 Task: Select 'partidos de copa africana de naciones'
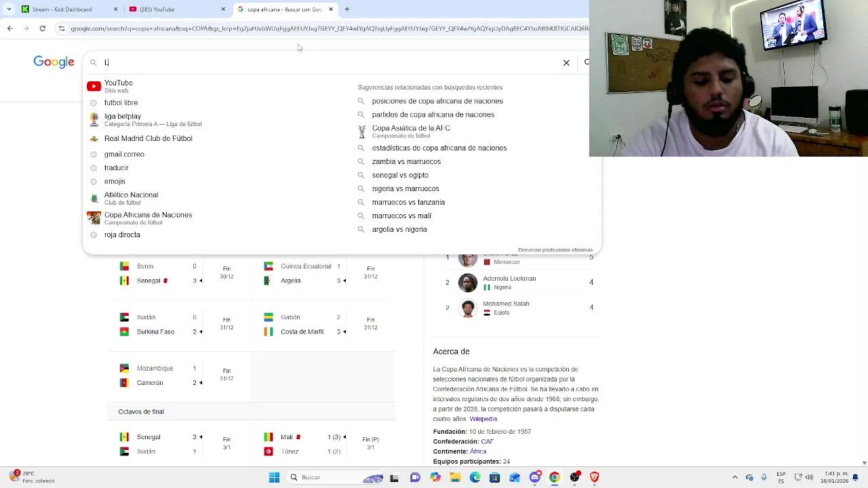click(433, 115)
